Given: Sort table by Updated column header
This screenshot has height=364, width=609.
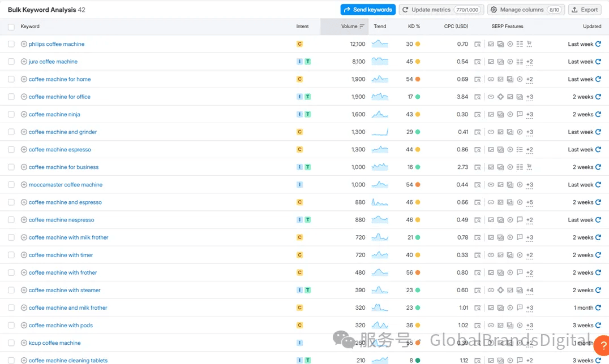Looking at the screenshot, I should 592,27.
